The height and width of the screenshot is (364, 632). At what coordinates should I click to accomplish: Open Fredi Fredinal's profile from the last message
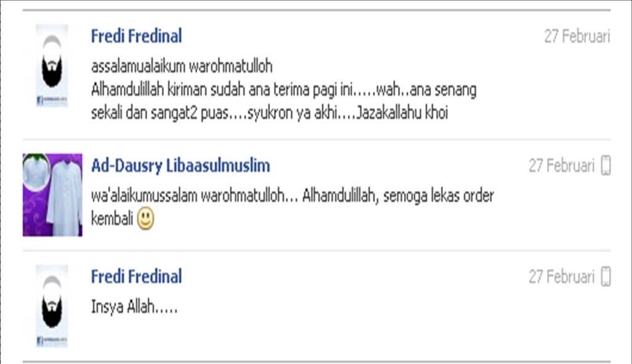pyautogui.click(x=136, y=277)
